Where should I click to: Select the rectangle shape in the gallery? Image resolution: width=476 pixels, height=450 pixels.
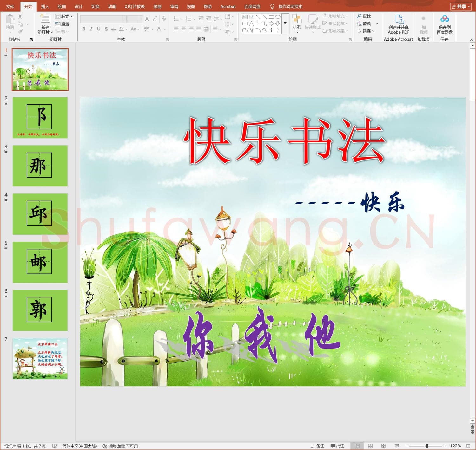click(271, 17)
